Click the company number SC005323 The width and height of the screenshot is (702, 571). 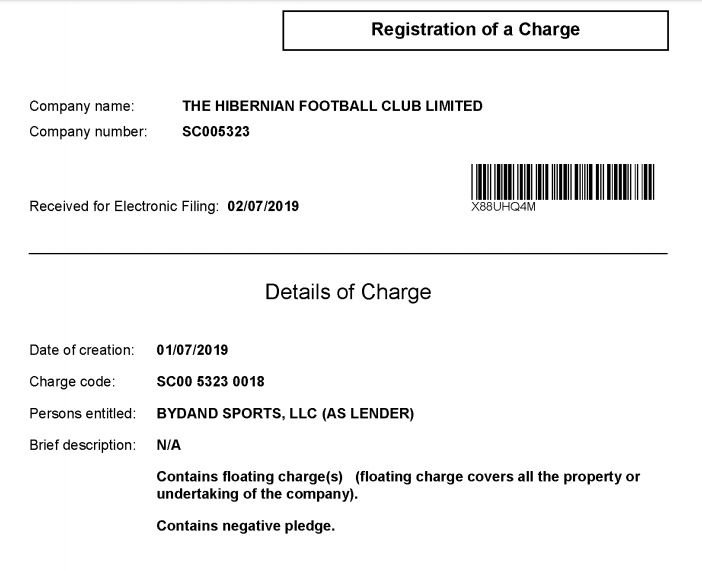click(216, 132)
